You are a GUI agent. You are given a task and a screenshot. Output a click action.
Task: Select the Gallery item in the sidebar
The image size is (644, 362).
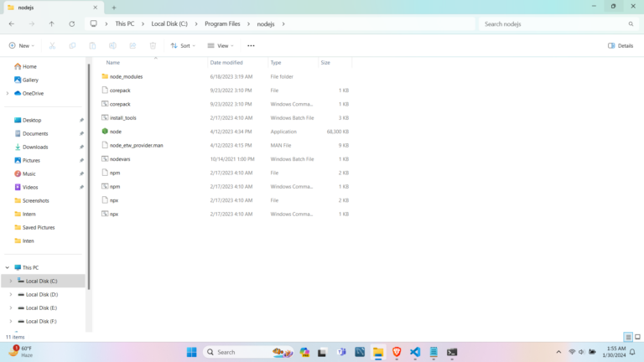click(x=30, y=80)
